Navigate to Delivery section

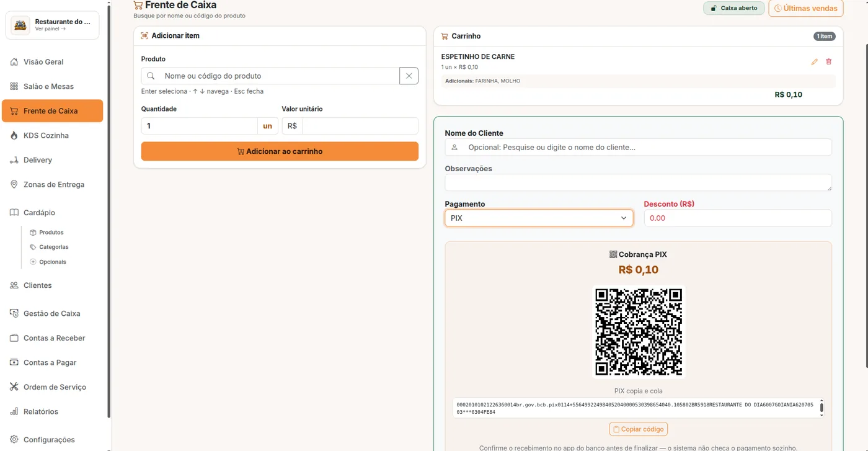52,160
